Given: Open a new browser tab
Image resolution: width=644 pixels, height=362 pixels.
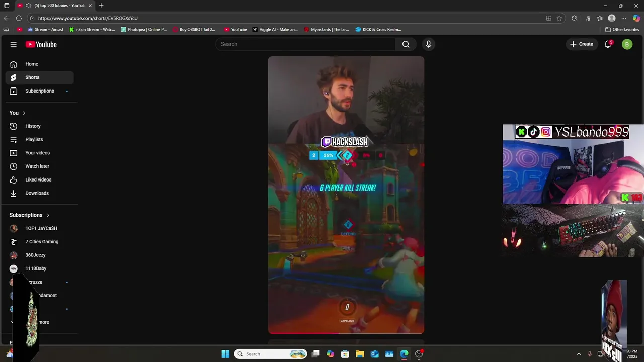Looking at the screenshot, I should (101, 5).
